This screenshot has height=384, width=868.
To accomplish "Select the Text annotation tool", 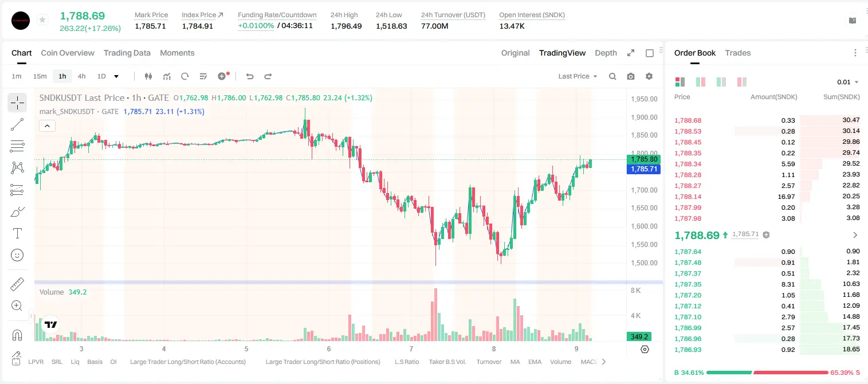I will pos(17,233).
